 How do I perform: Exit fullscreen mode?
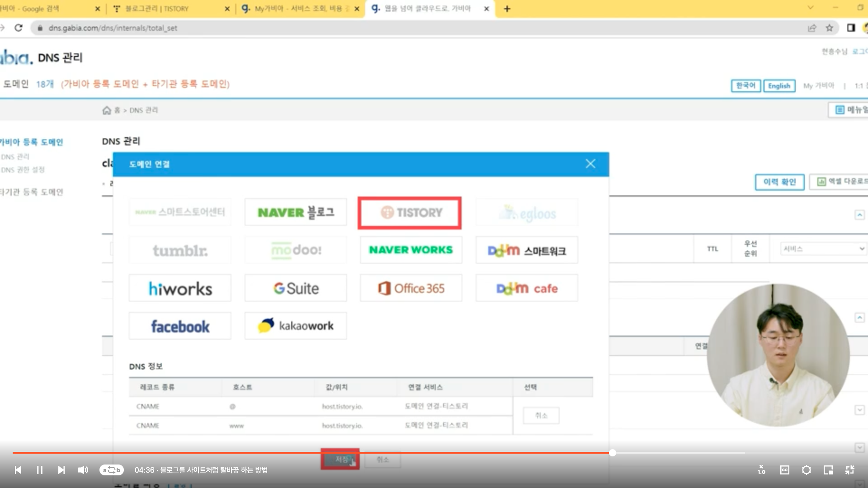tap(850, 470)
